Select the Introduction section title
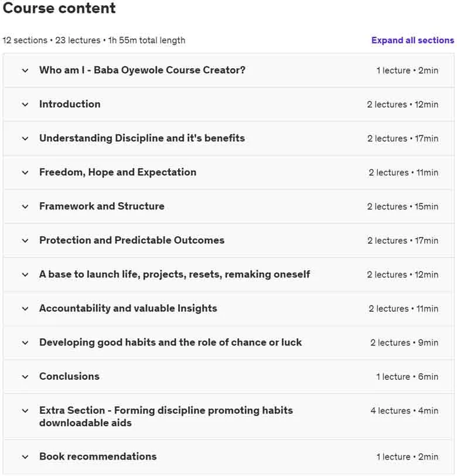This screenshot has height=476, width=457. (x=70, y=104)
